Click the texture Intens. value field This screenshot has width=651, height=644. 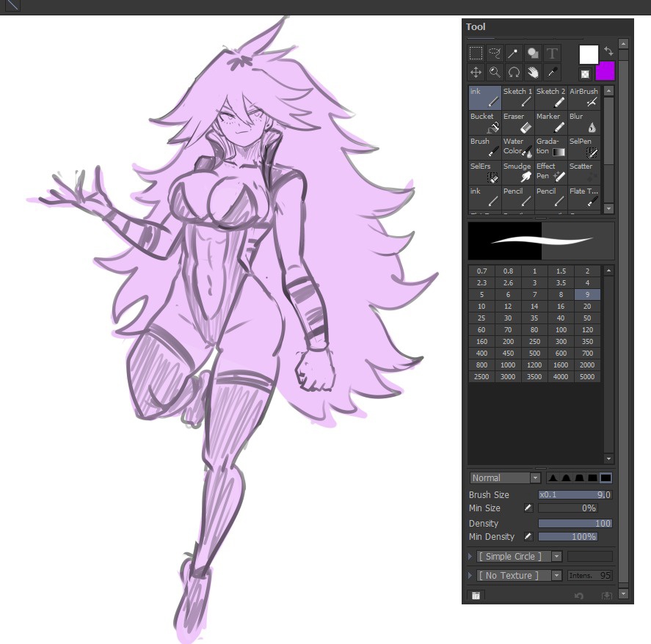(589, 576)
